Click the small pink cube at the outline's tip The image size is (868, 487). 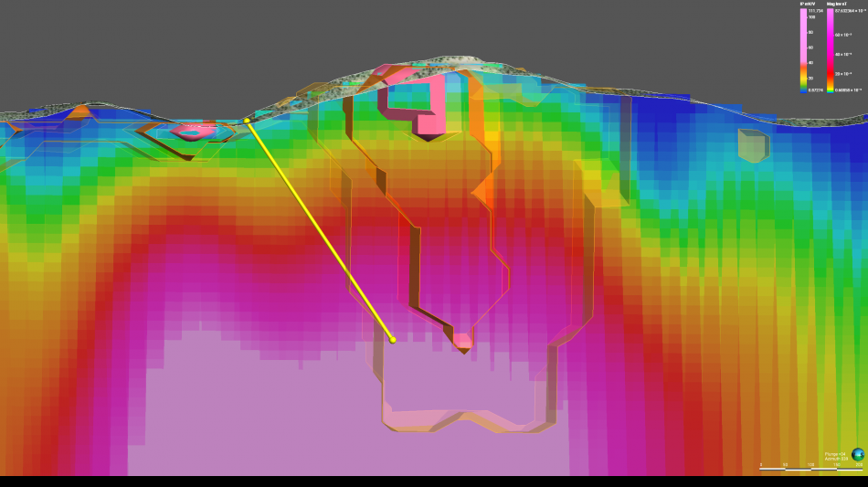[x=463, y=342]
